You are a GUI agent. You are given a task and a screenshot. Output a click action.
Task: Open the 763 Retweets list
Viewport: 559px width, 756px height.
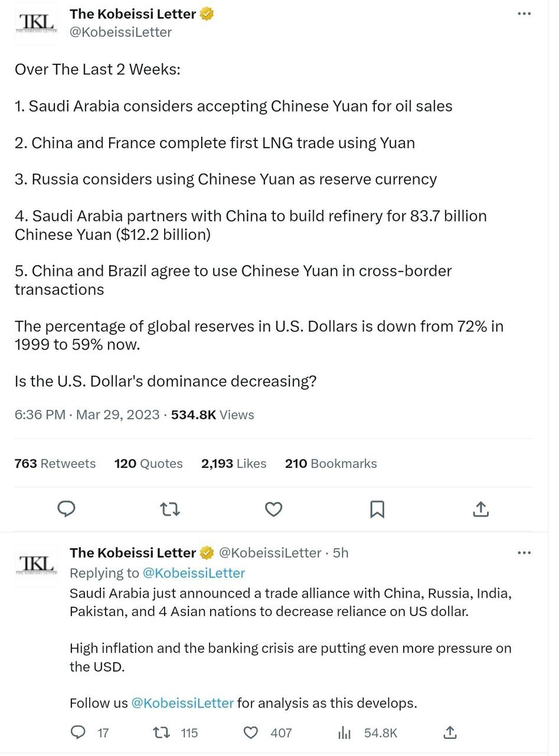click(x=55, y=464)
